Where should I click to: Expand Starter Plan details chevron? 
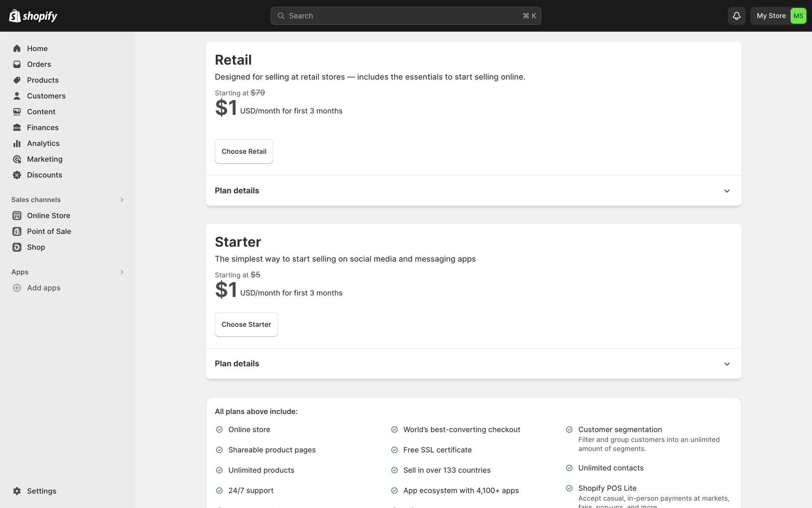point(727,364)
